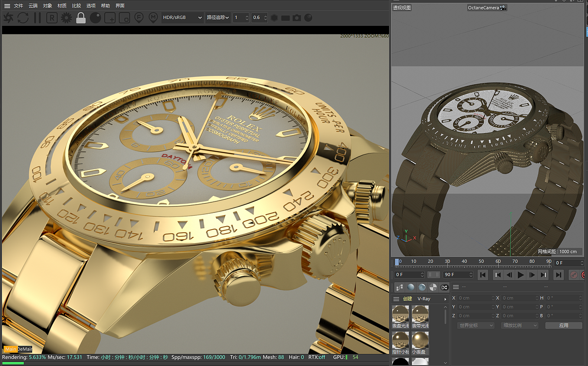Pause the Octane render
This screenshot has width=588, height=366.
point(37,18)
